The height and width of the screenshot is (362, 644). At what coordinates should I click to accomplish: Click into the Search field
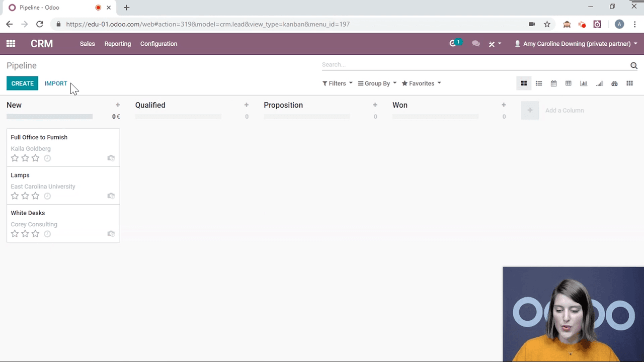click(x=473, y=65)
